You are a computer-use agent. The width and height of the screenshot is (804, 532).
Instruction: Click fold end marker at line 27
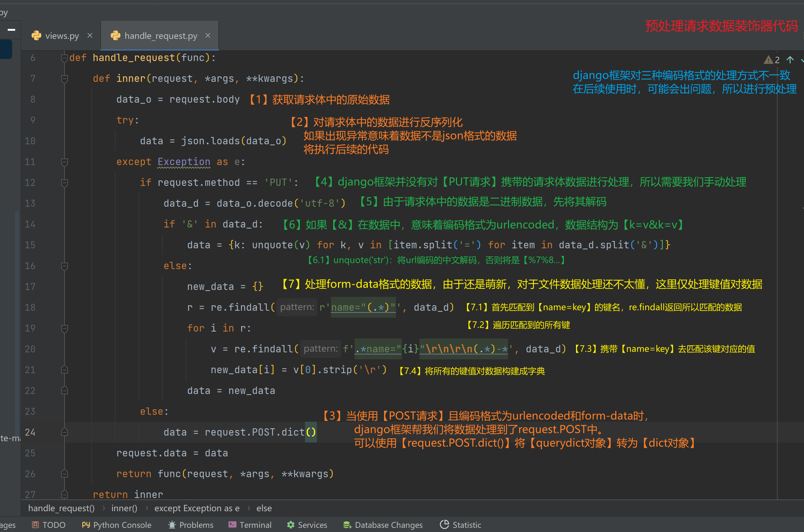pyautogui.click(x=64, y=494)
